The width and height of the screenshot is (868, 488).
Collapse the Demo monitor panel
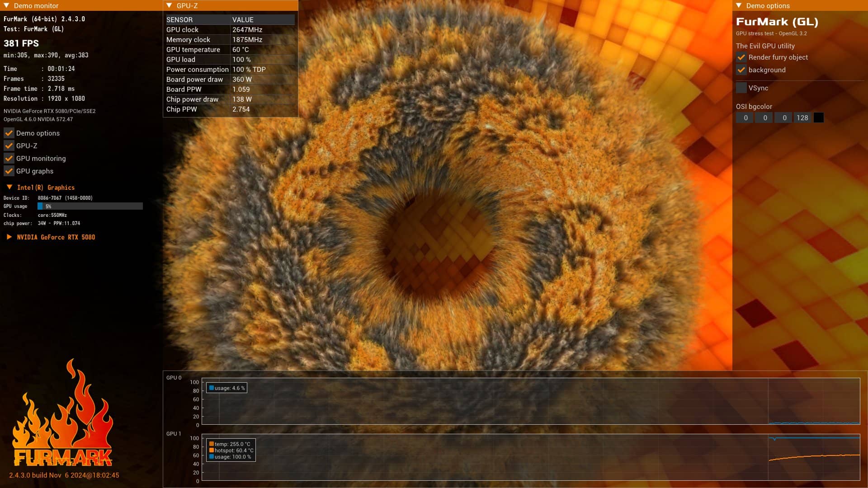click(6, 5)
